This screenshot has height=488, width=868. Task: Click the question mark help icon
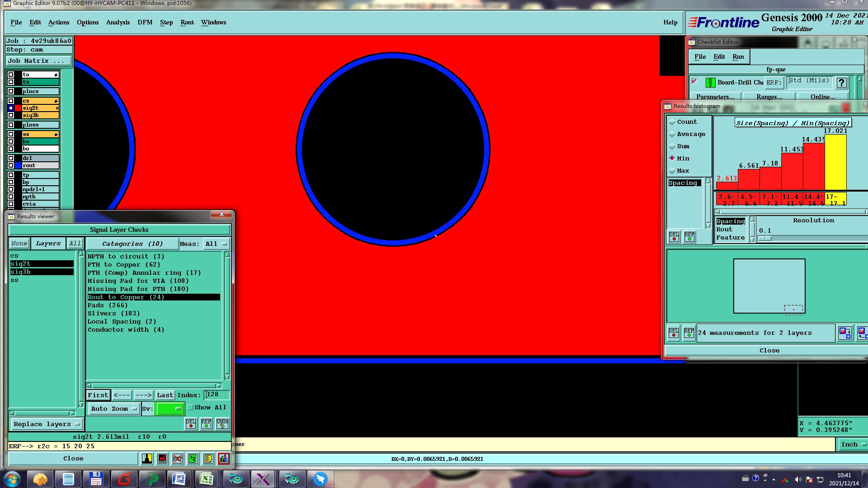[x=841, y=83]
